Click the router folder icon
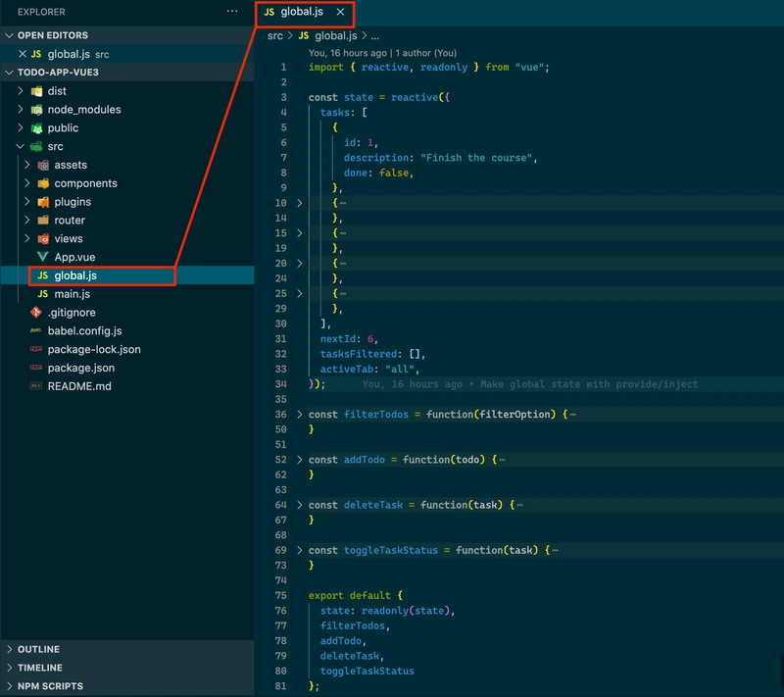Screen dimensions: 784x697 [x=43, y=220]
